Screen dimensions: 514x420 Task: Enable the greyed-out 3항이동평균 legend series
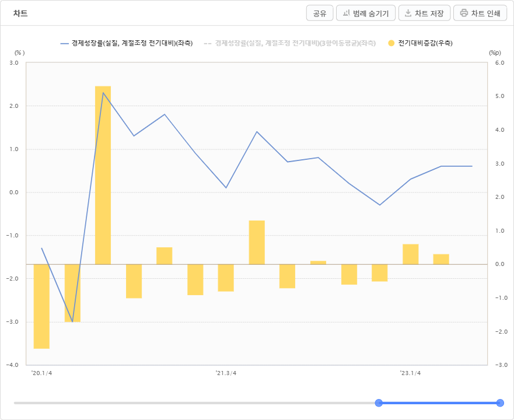pyautogui.click(x=290, y=43)
